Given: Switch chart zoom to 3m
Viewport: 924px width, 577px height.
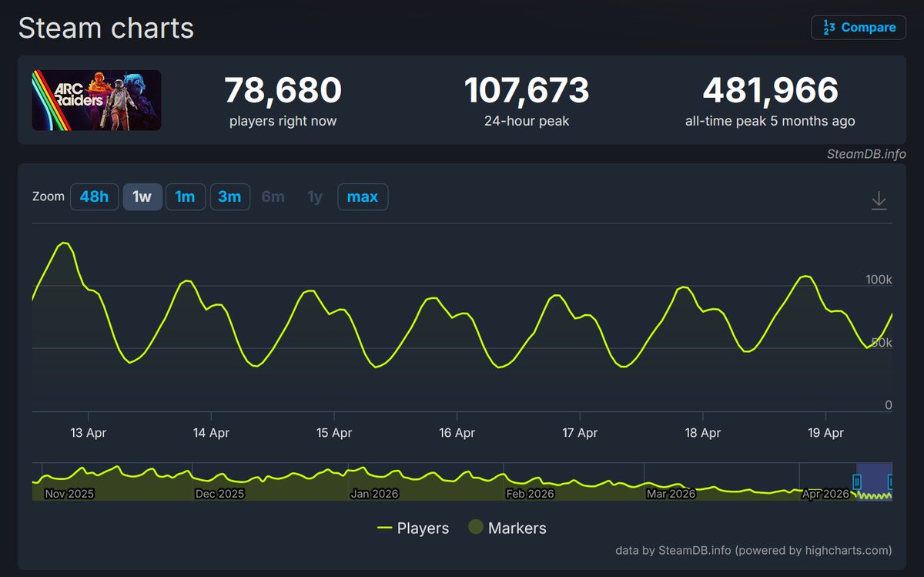Looking at the screenshot, I should click(x=229, y=196).
